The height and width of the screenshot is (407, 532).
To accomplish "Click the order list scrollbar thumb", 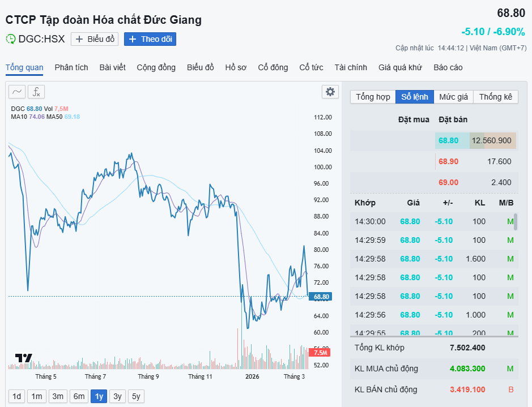I will coord(515,221).
